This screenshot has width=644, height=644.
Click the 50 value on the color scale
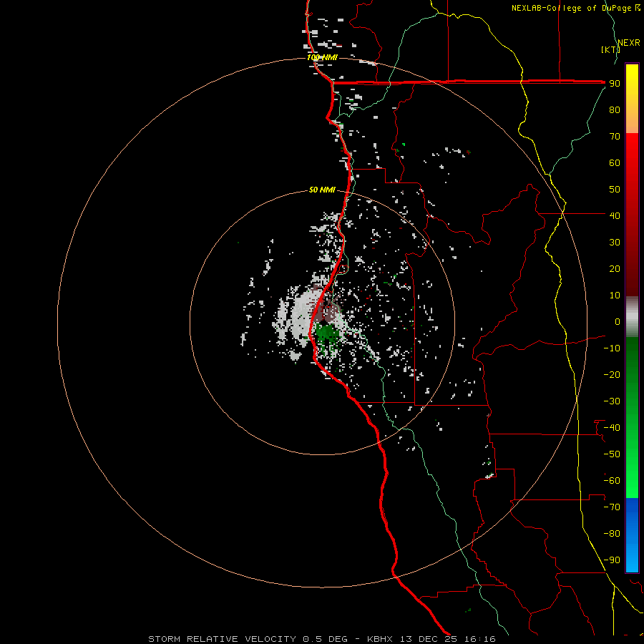(615, 190)
